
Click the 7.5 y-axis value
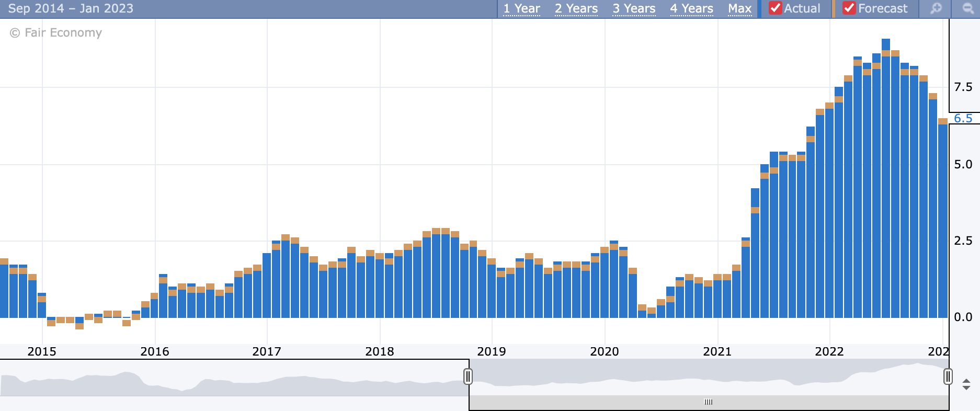point(963,87)
